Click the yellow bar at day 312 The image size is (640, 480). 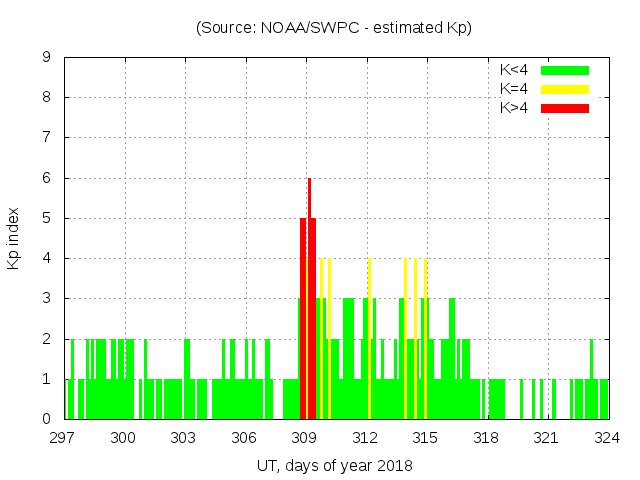(369, 340)
